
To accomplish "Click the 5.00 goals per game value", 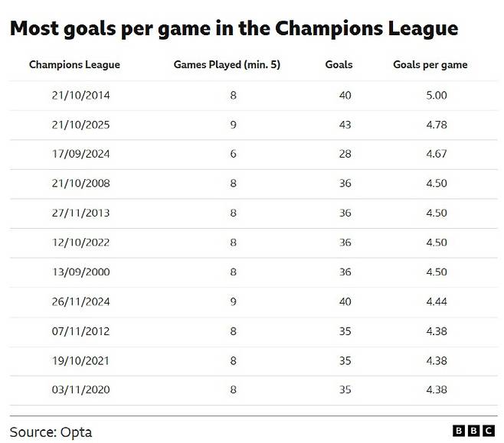I will [x=436, y=95].
